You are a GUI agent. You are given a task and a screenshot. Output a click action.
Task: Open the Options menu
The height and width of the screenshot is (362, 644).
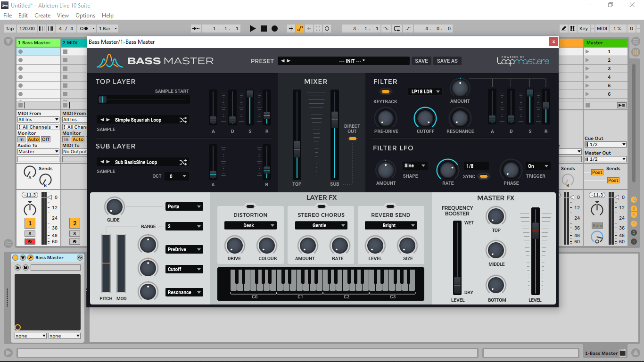[85, 16]
